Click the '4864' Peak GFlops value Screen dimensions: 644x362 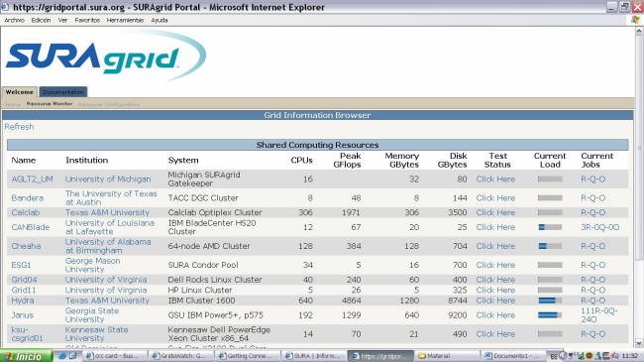click(351, 301)
